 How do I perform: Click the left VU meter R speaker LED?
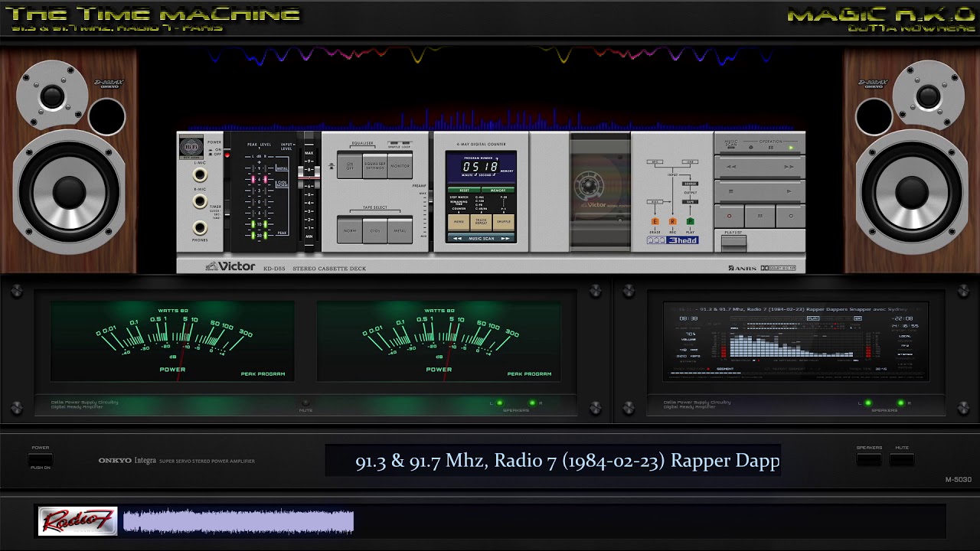[x=532, y=403]
